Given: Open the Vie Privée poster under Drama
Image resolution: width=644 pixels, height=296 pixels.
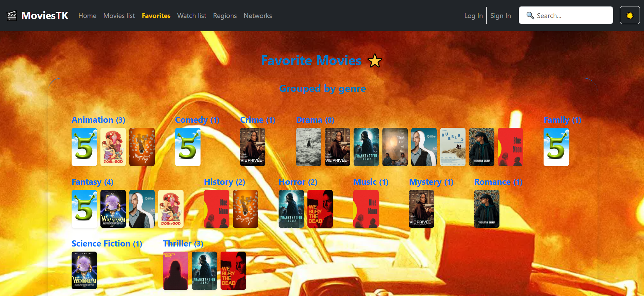Looking at the screenshot, I should tap(337, 147).
